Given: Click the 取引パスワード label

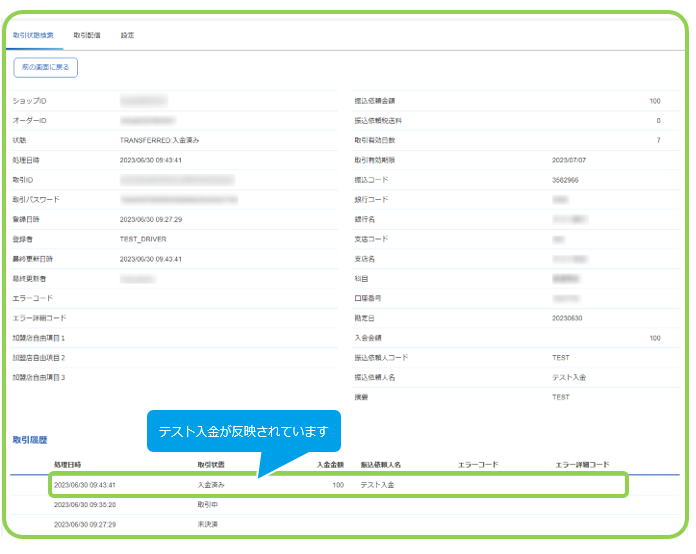Looking at the screenshot, I should [36, 199].
